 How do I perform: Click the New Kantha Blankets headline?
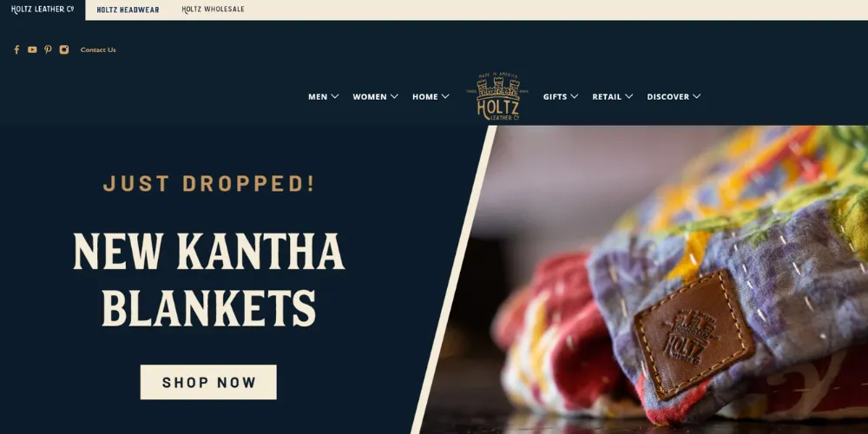click(208, 279)
